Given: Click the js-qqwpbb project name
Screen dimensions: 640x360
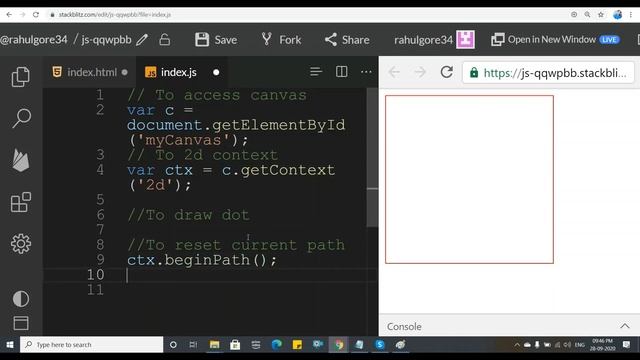Looking at the screenshot, I should 106,40.
